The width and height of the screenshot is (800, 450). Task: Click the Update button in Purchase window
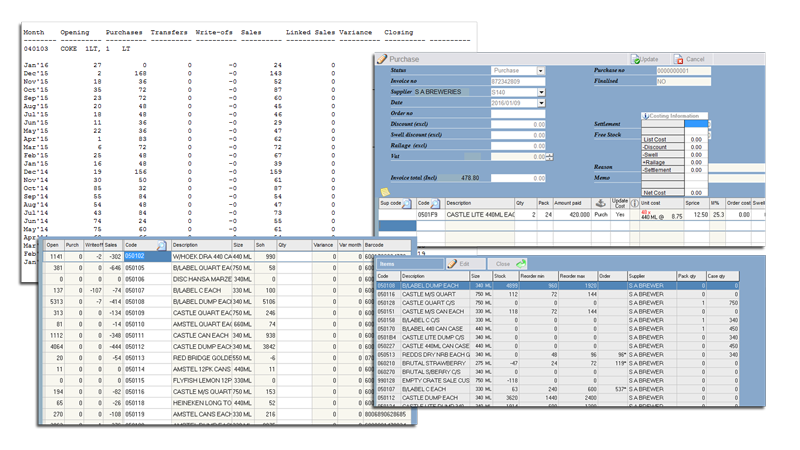tap(644, 59)
